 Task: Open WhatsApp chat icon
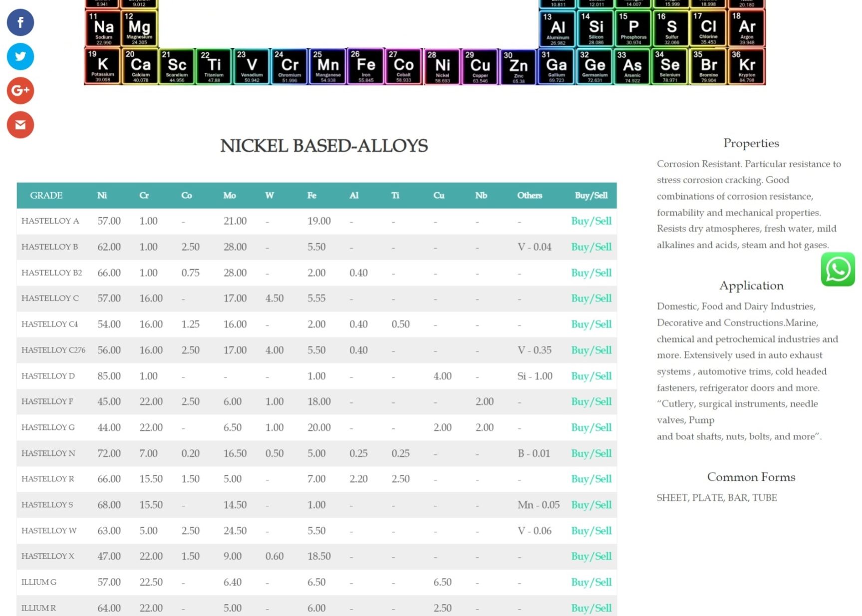[x=838, y=270]
